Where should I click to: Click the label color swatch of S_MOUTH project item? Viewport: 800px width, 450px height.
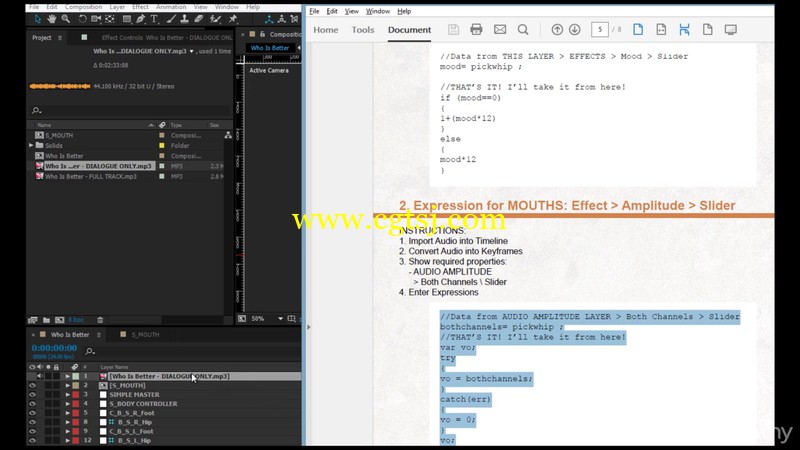[x=162, y=135]
